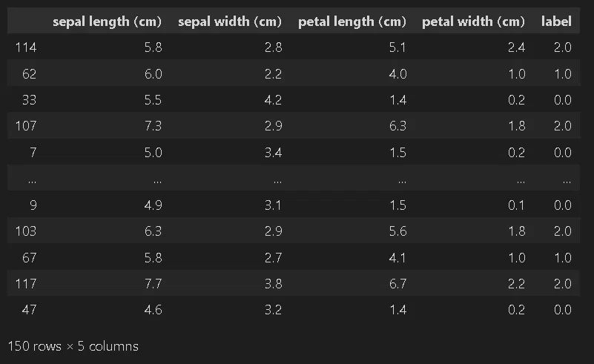Click row index 47
The width and height of the screenshot is (594, 364).
(29, 310)
